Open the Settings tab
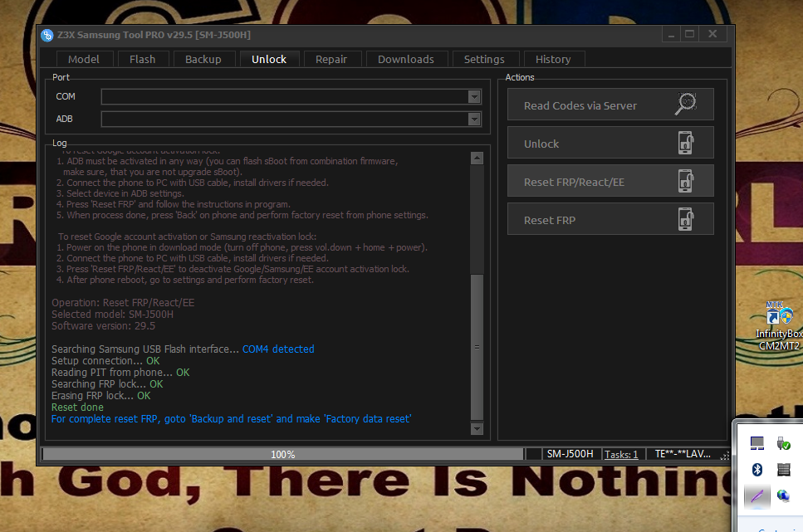 pos(484,60)
